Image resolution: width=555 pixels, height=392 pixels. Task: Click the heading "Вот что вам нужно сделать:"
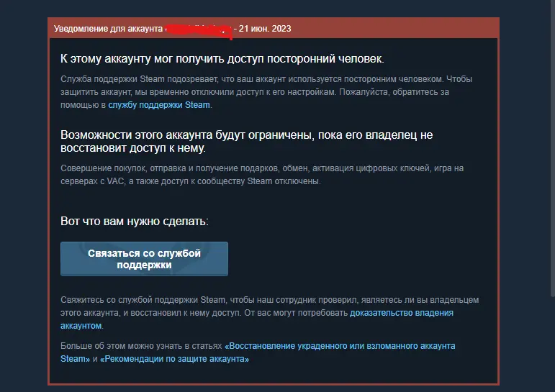[x=135, y=221]
